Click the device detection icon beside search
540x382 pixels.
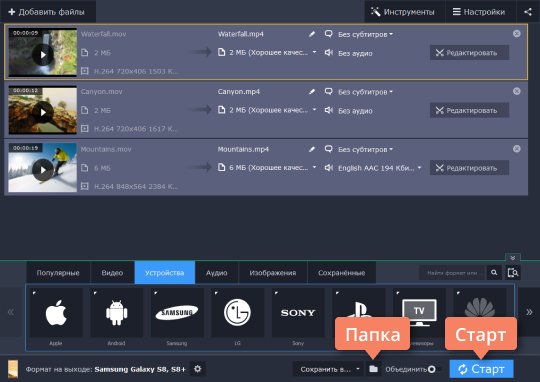513,273
